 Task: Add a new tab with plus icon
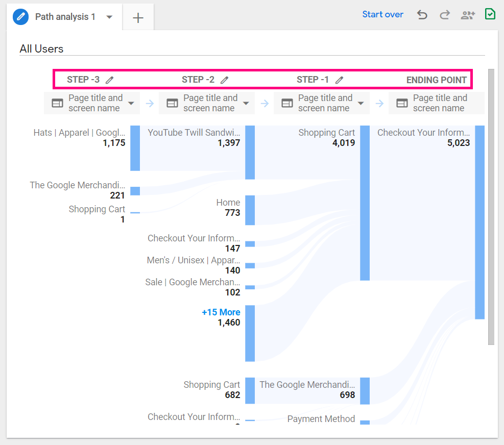click(x=138, y=18)
